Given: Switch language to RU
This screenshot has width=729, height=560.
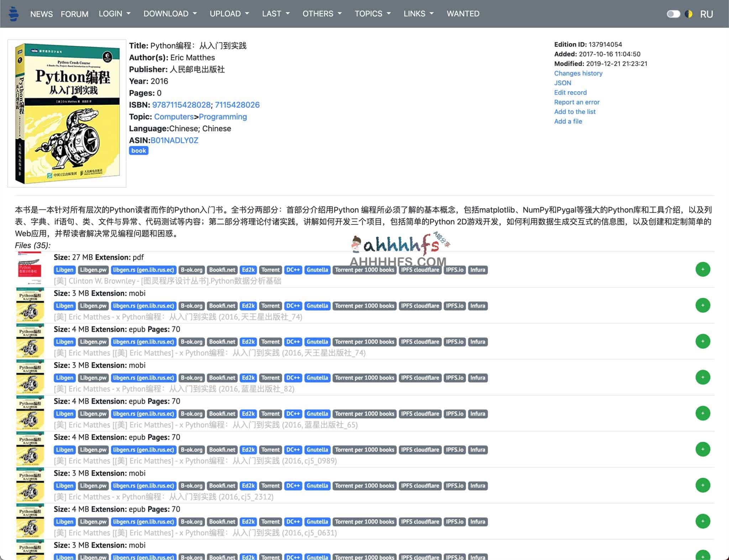Looking at the screenshot, I should [706, 14].
